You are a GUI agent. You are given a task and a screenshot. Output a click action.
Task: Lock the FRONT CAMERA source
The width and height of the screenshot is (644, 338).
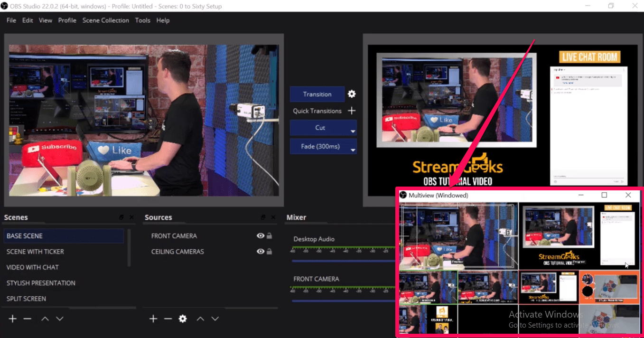(x=269, y=235)
